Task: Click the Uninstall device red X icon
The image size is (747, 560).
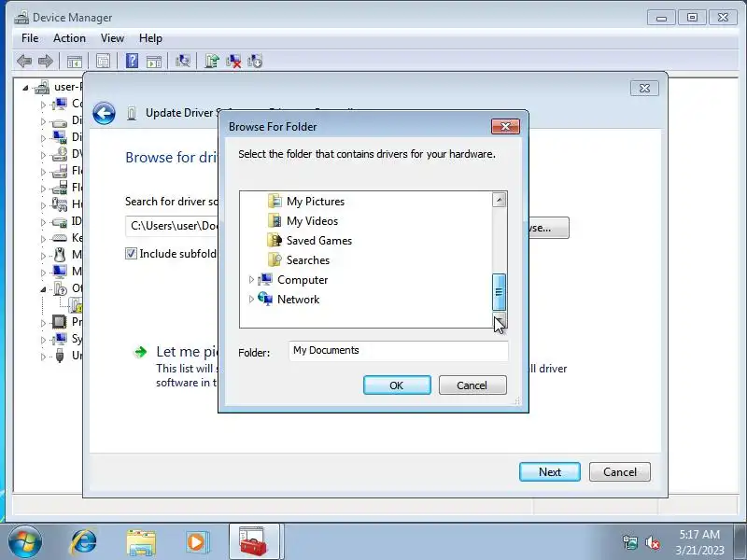Action: click(233, 61)
